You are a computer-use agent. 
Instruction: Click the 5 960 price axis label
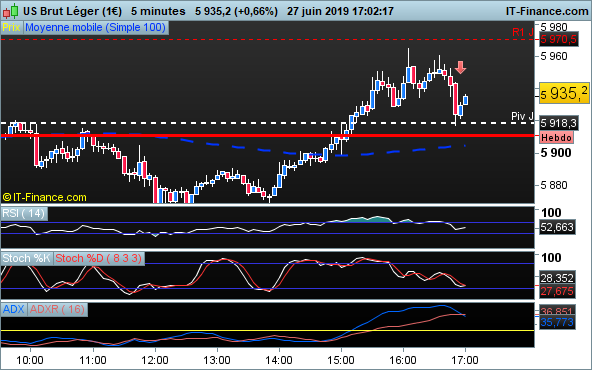[x=554, y=56]
